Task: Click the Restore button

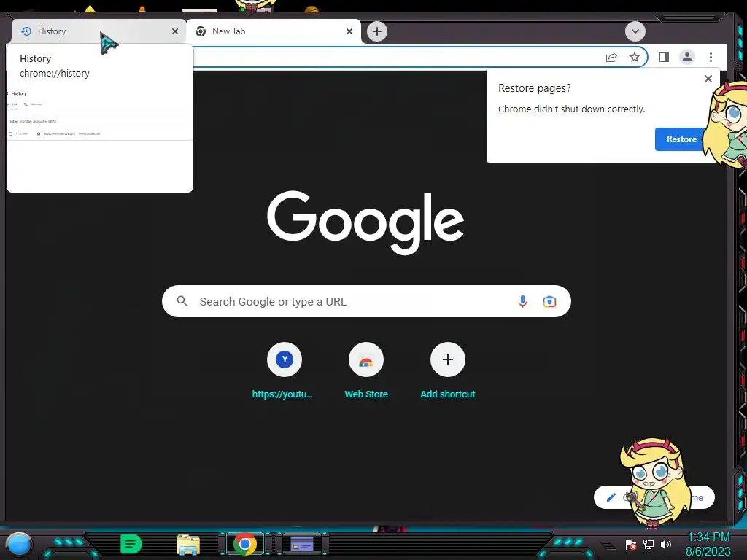Action: pos(681,139)
